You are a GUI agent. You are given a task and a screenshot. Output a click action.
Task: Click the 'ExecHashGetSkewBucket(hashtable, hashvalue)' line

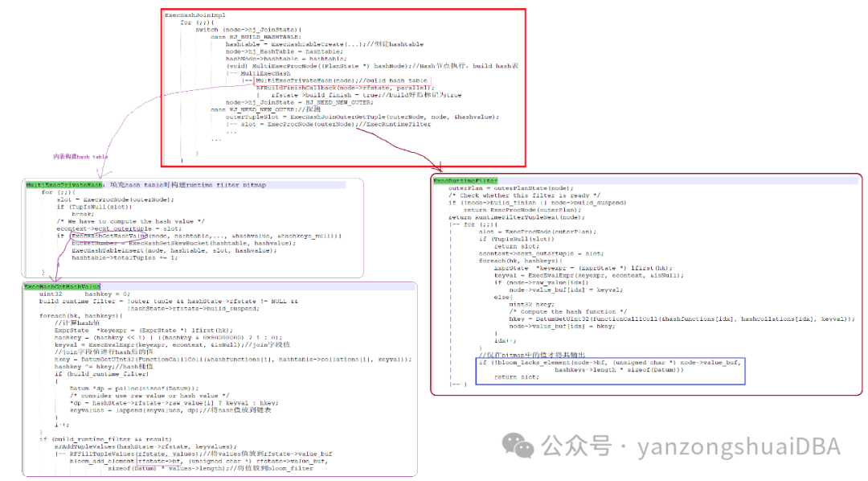[x=184, y=243]
